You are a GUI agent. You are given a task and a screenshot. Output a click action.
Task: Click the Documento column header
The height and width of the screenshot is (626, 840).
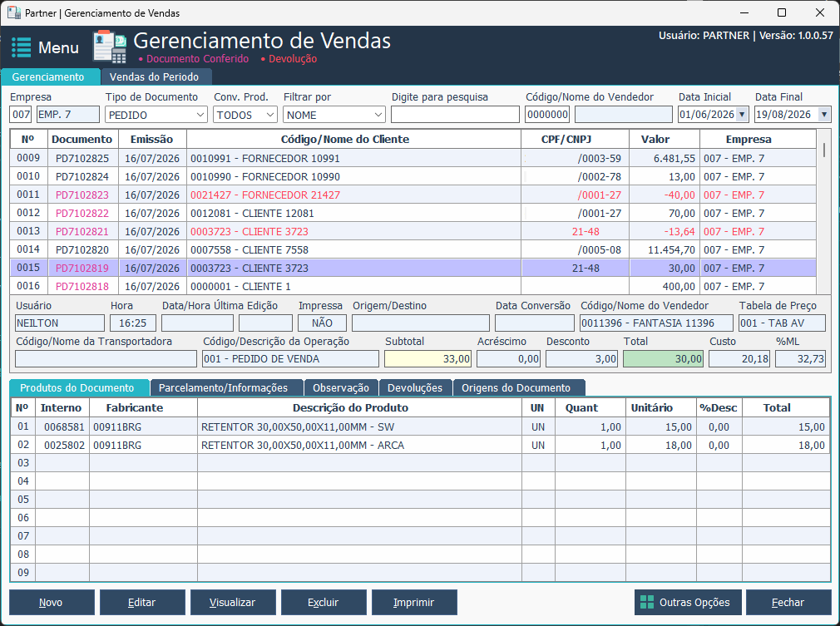point(82,139)
